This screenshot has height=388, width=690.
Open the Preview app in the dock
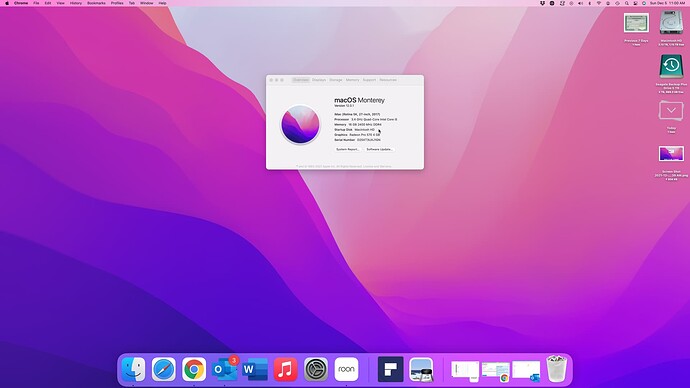[421, 369]
